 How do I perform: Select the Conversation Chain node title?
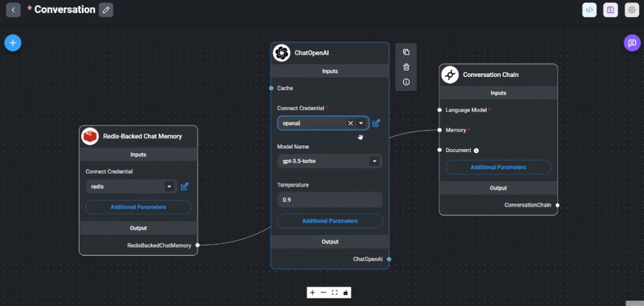tap(490, 75)
